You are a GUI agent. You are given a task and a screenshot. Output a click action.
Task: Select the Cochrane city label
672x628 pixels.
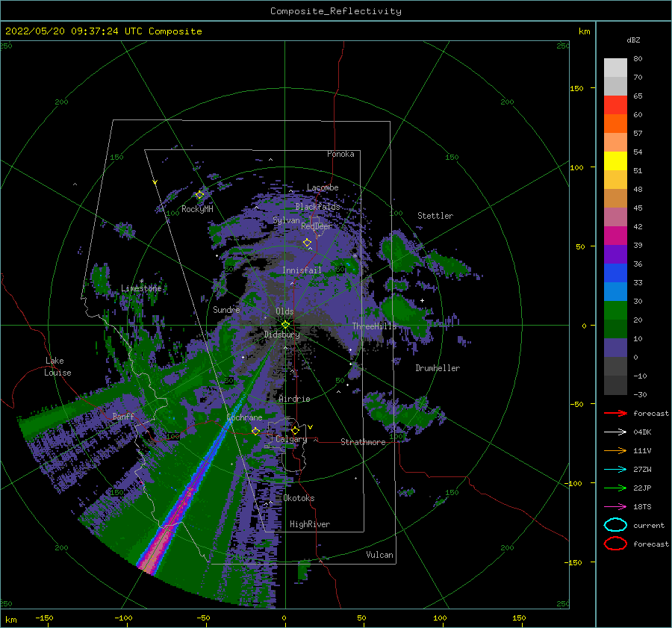tap(244, 417)
